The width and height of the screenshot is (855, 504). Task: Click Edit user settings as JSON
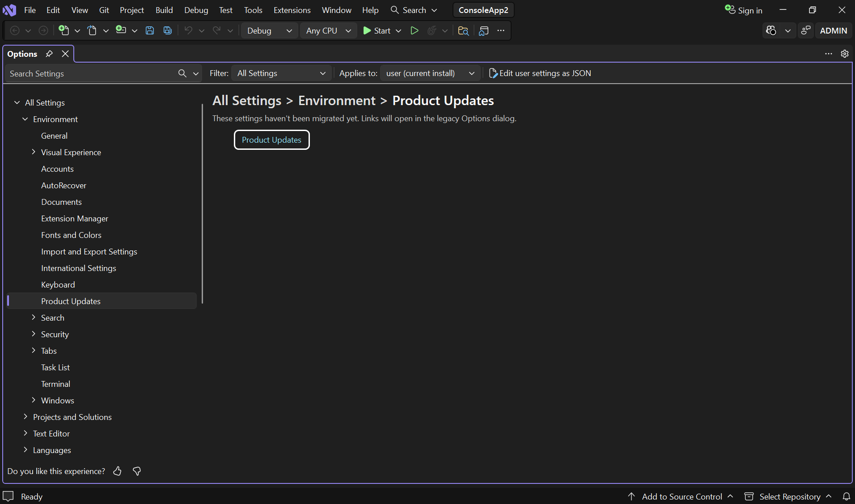pyautogui.click(x=540, y=73)
